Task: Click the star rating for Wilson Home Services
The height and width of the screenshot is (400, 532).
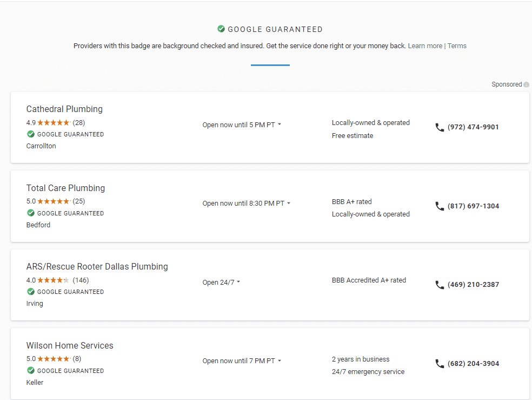Action: [54, 359]
